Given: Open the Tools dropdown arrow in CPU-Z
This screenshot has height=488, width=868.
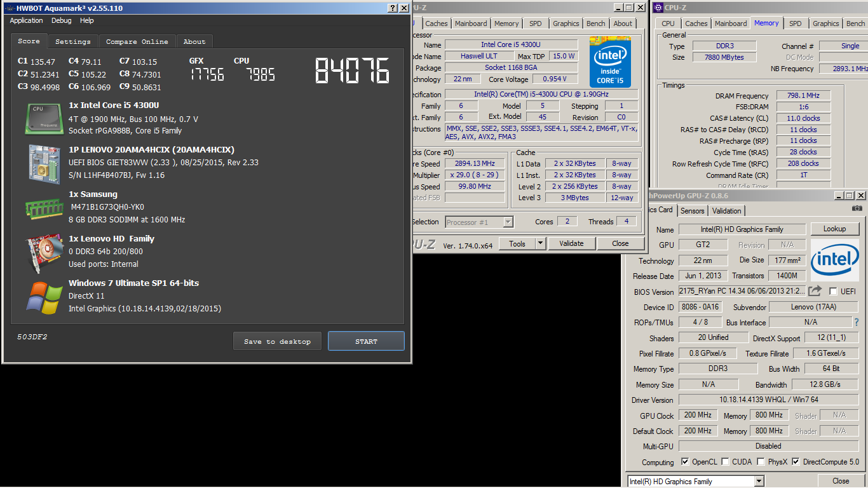Looking at the screenshot, I should click(x=540, y=243).
